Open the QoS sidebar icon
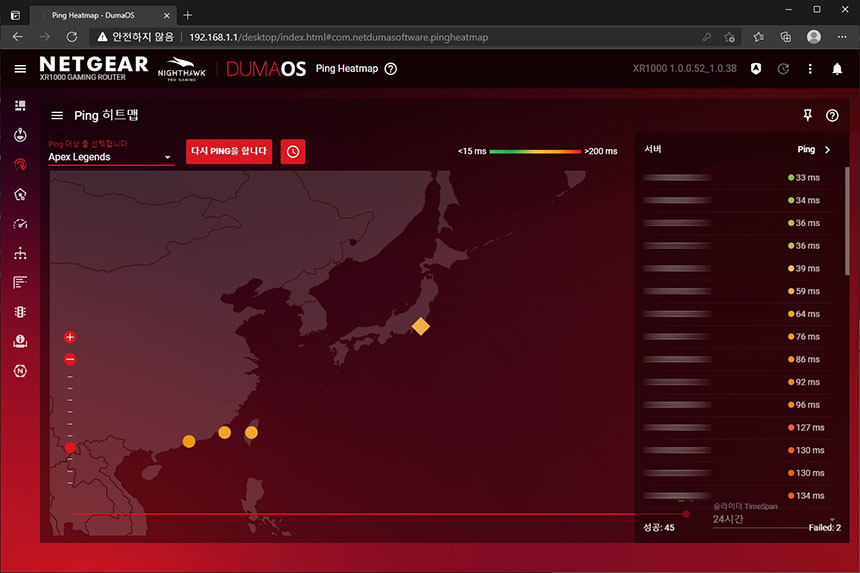Screen dimensions: 860x573 20,194
